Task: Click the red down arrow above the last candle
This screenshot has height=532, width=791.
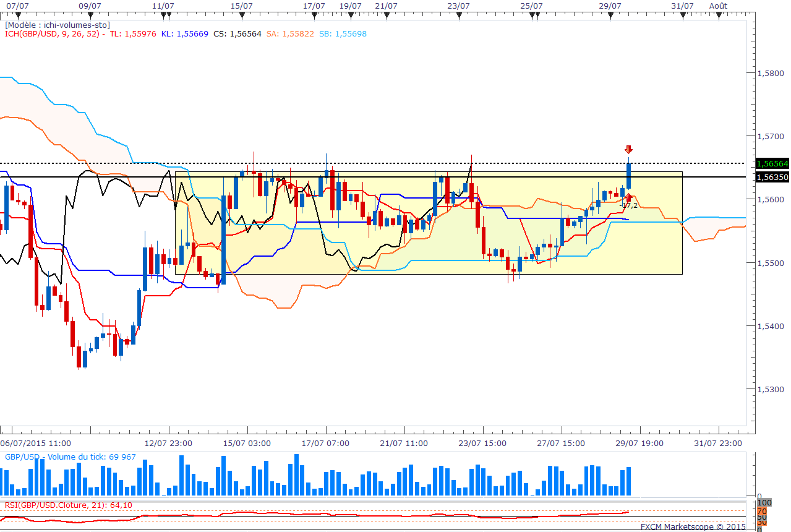Action: [x=628, y=150]
